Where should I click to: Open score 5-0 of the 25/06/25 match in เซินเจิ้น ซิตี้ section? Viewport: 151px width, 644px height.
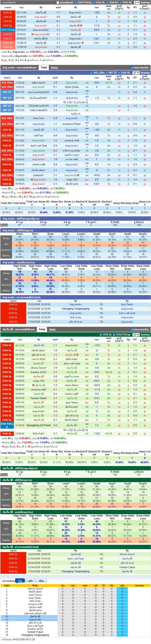(55, 411)
